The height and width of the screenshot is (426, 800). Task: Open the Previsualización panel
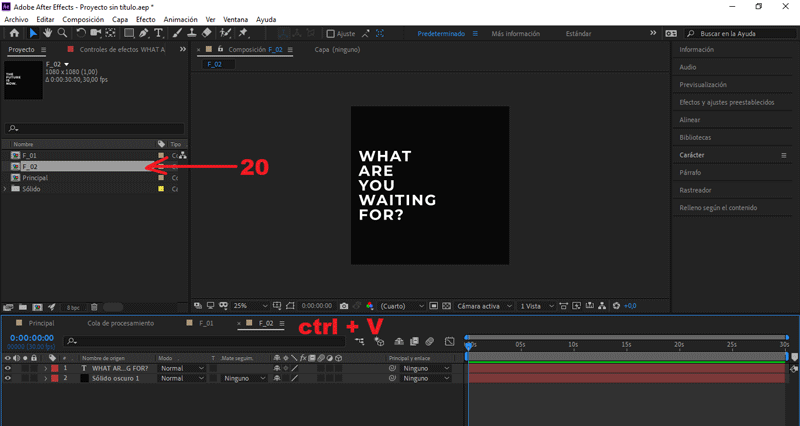[703, 85]
